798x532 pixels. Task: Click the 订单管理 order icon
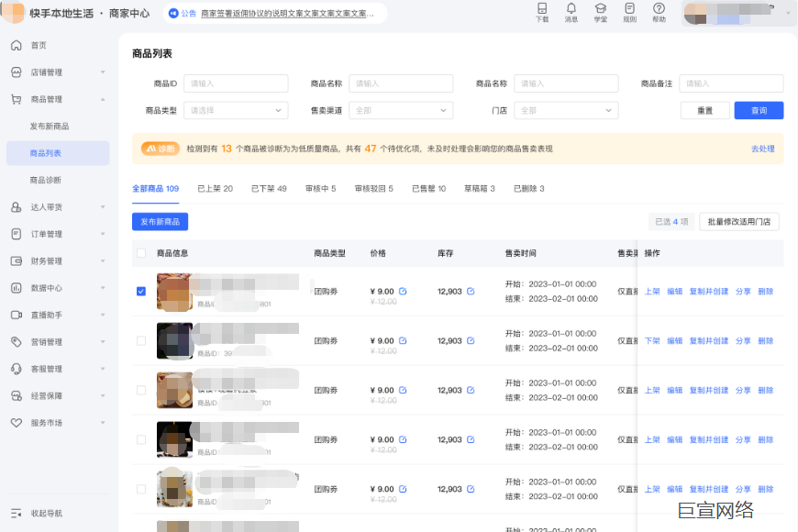(x=17, y=234)
